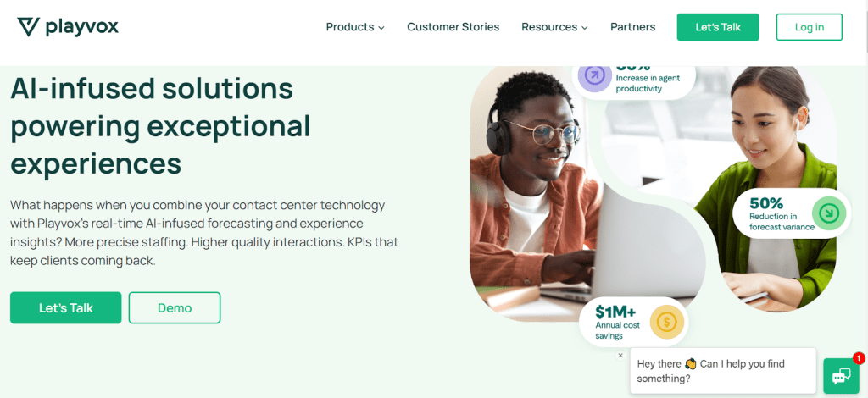Click the yellow dollar coin icon
This screenshot has width=868, height=398.
pos(667,322)
